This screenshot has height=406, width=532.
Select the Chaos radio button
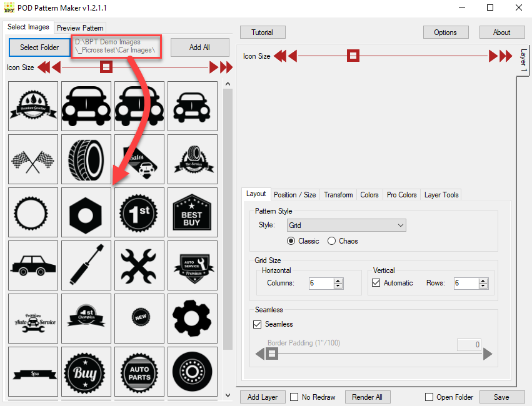332,241
